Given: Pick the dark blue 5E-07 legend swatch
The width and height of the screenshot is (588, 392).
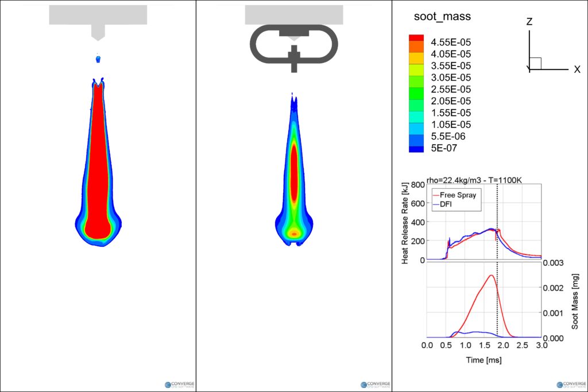Looking at the screenshot, I should 415,148.
